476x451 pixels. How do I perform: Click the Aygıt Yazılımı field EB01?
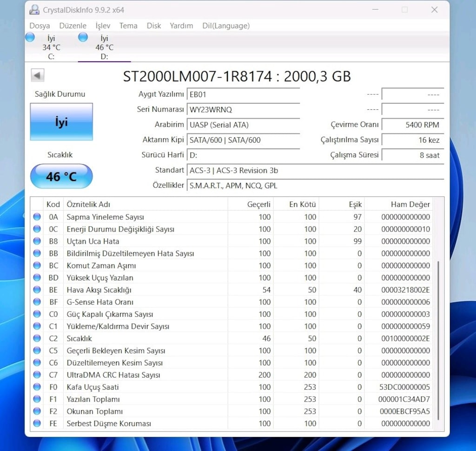click(243, 94)
